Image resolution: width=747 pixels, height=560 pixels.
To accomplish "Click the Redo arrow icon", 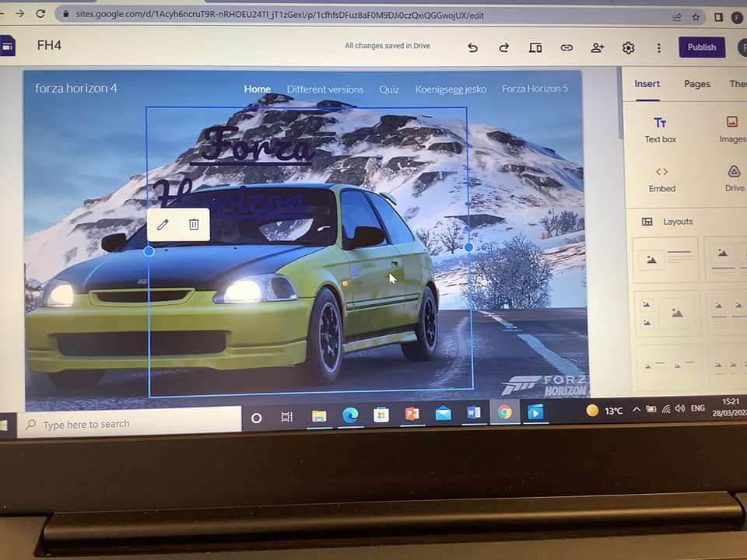I will click(503, 47).
